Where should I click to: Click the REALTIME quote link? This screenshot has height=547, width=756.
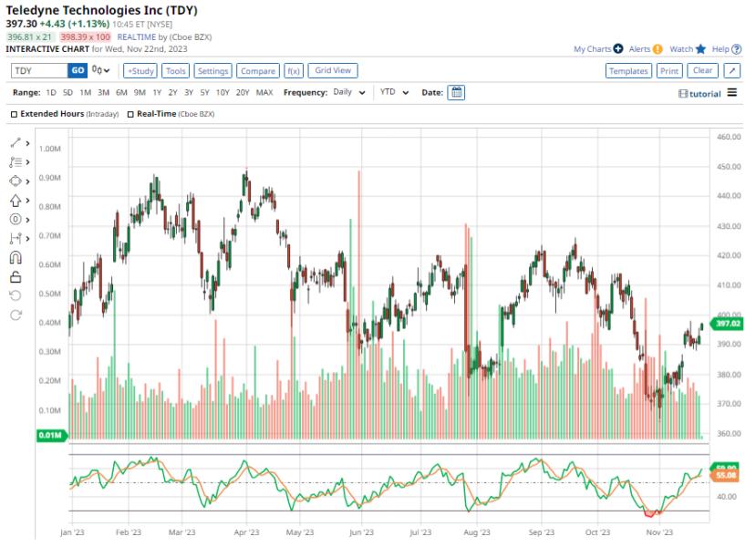click(137, 37)
